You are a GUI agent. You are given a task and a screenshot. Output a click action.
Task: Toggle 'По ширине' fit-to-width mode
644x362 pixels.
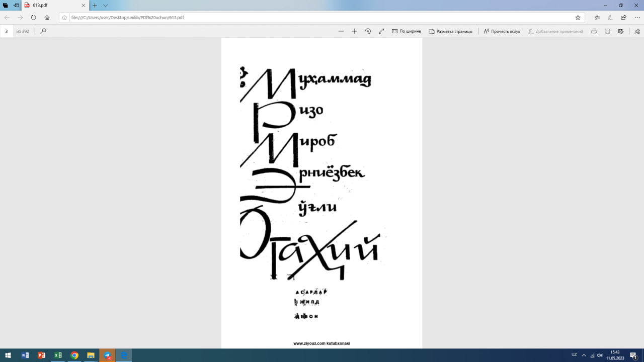point(406,31)
